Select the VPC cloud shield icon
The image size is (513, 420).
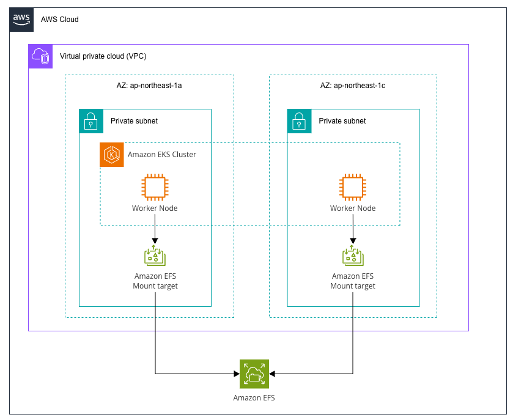[x=40, y=56]
